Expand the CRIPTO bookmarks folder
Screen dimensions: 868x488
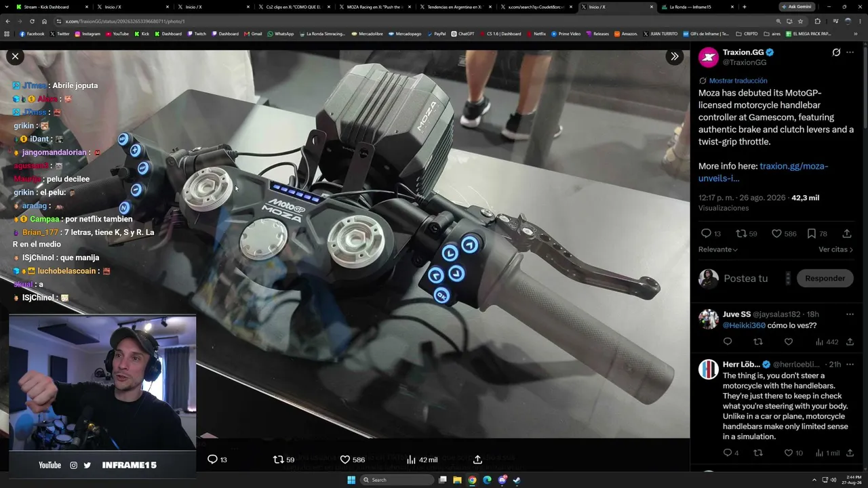pyautogui.click(x=747, y=34)
